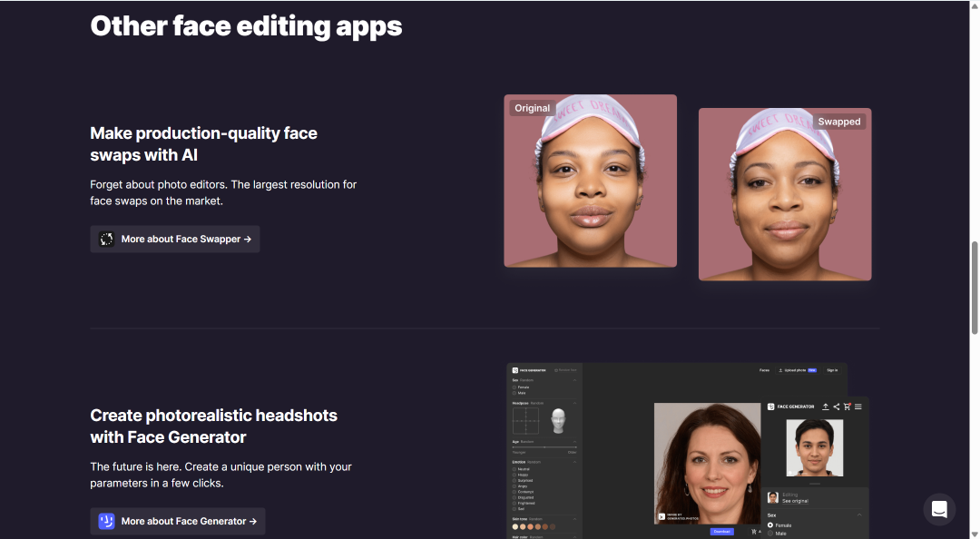This screenshot has height=539, width=980.
Task: Click the Swapped label on second photo
Action: point(838,122)
